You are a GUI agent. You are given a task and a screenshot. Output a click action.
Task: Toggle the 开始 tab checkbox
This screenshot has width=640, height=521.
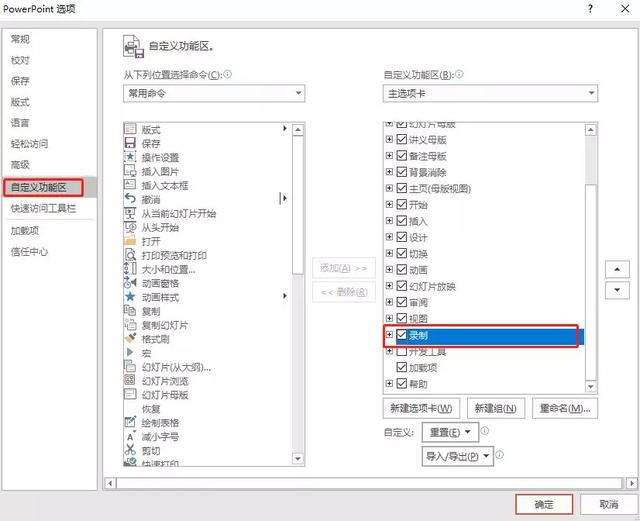(x=402, y=204)
